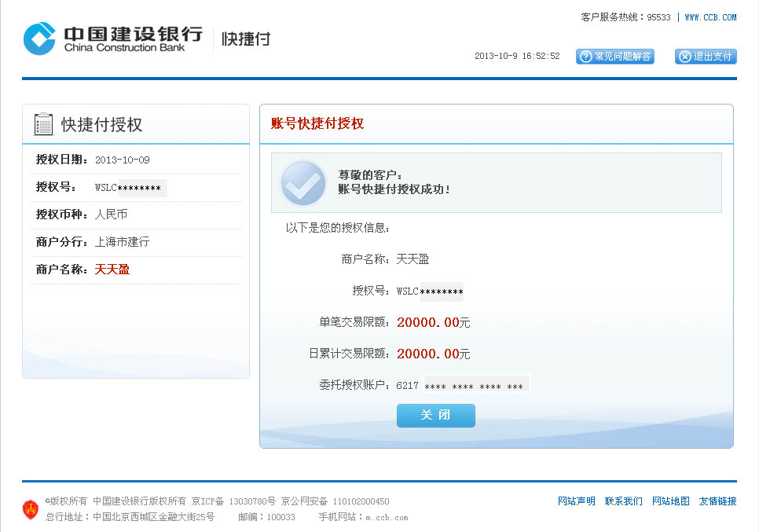759x532 pixels.
Task: Select the 快捷付 header title
Action: click(246, 39)
